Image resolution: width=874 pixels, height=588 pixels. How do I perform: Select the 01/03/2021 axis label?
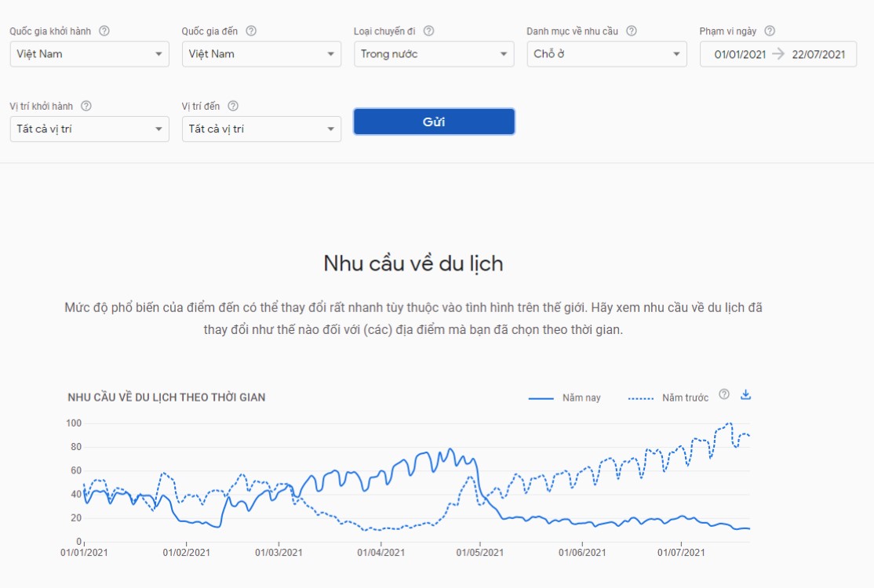(279, 553)
